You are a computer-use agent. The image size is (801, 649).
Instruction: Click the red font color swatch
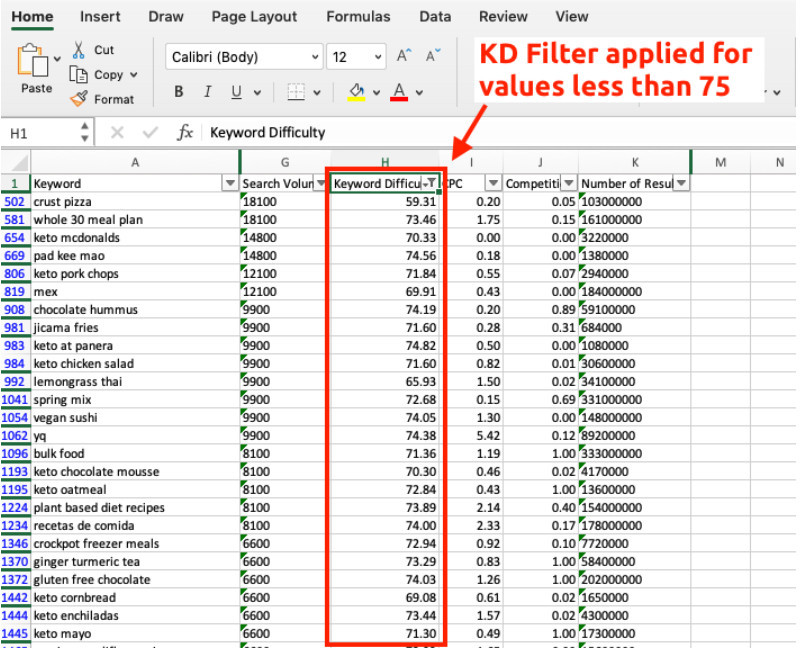(399, 92)
